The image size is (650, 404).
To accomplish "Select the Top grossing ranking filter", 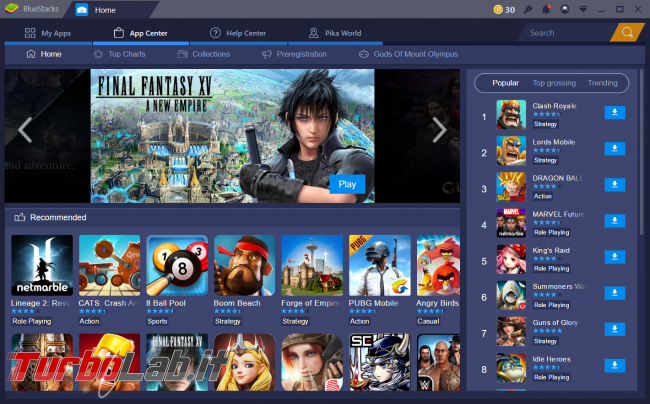I will [x=554, y=83].
